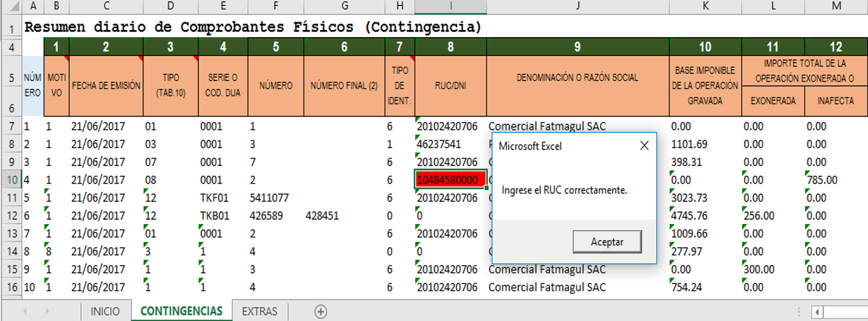The width and height of the screenshot is (868, 321).
Task: Add a new sheet with plus icon
Action: pos(321,311)
